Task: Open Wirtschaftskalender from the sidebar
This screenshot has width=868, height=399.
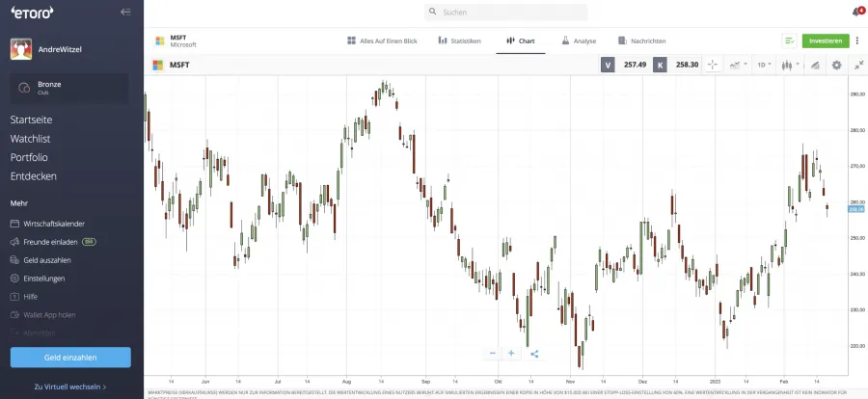Action: click(54, 225)
